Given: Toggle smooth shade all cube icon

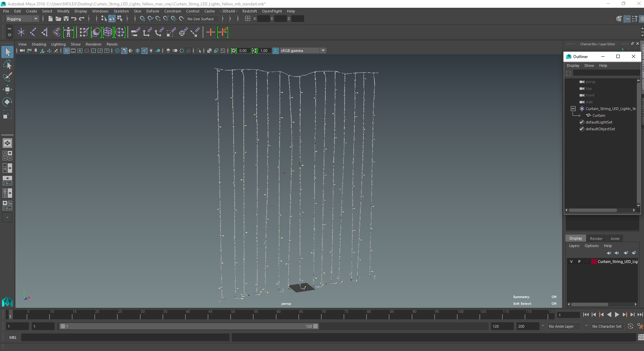Looking at the screenshot, I should point(124,51).
